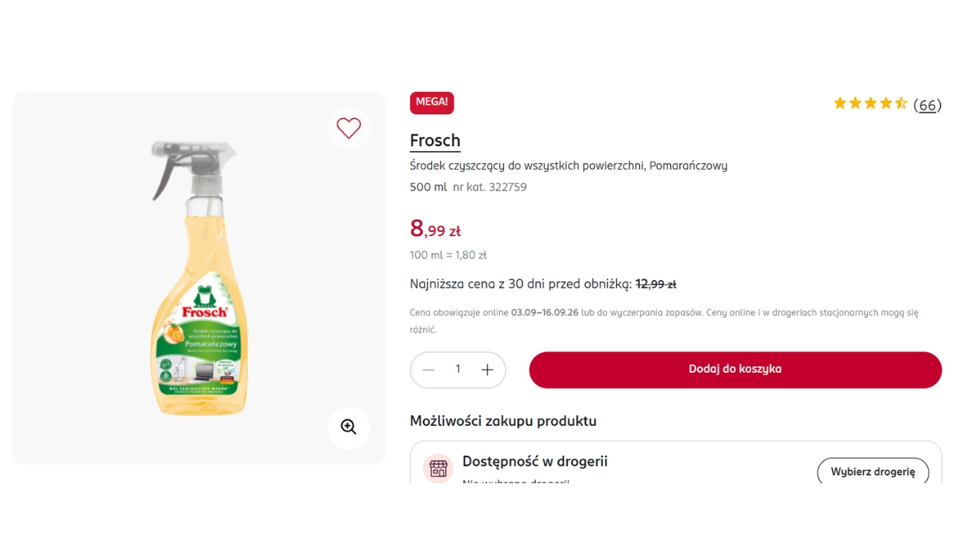Click the 8,99 zł price

435,229
